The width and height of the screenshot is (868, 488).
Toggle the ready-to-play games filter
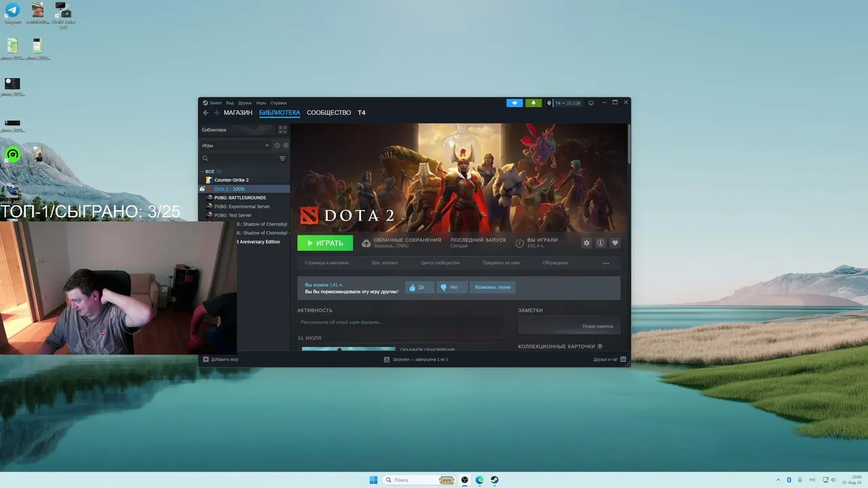285,146
